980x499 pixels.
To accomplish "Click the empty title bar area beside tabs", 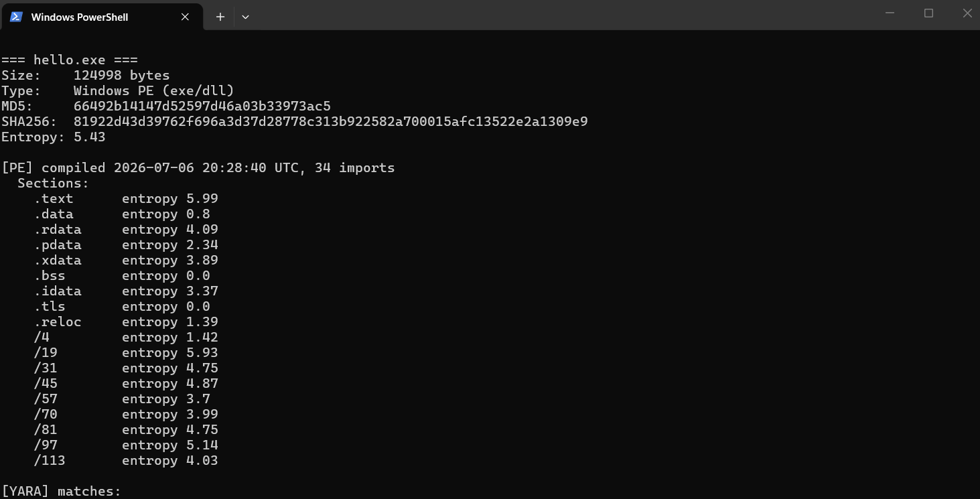I will click(x=563, y=15).
